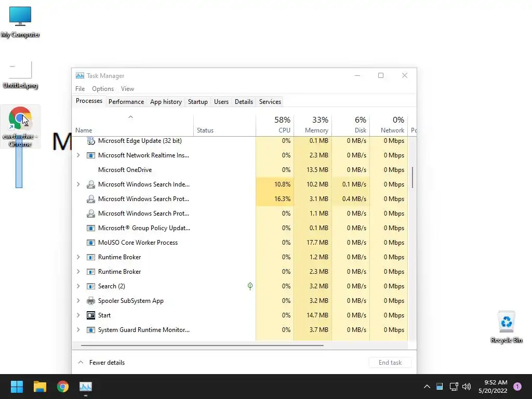Sort processes by Network column header
Image resolution: width=532 pixels, height=399 pixels.
click(389, 125)
